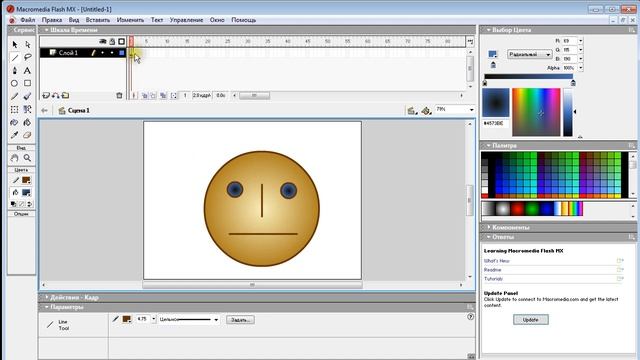Click the Add Motion Guide icon
Screen dimensions: 640x360
56,96
